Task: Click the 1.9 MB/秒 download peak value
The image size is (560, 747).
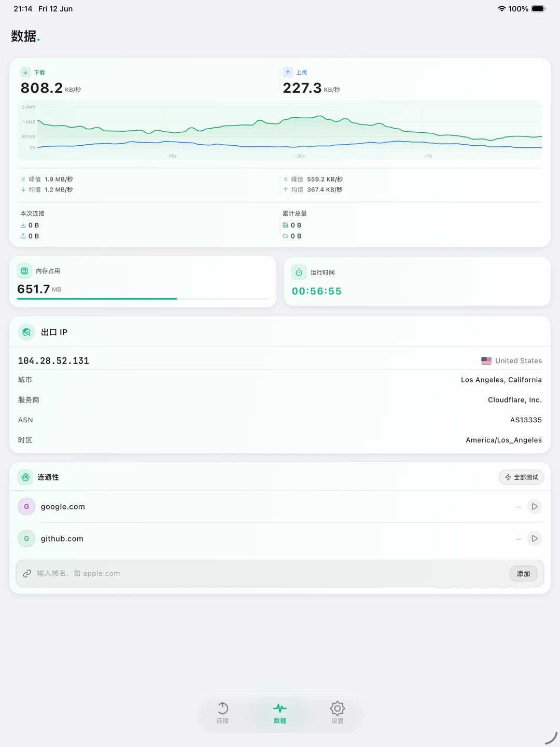Action: tap(59, 179)
